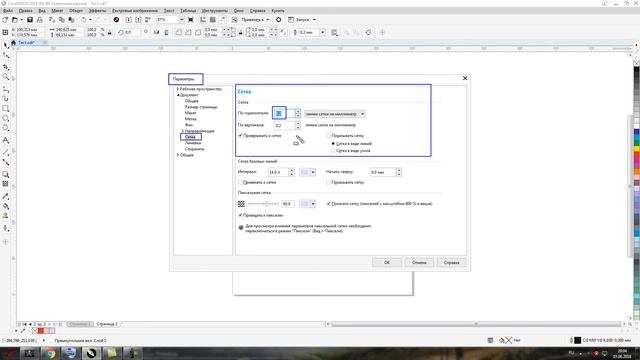Click 'Отмена' button in dialog
This screenshot has width=640, height=360.
419,262
